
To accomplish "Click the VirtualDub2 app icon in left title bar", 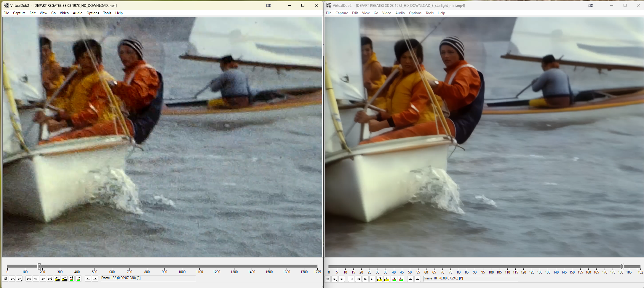I will [6, 5].
